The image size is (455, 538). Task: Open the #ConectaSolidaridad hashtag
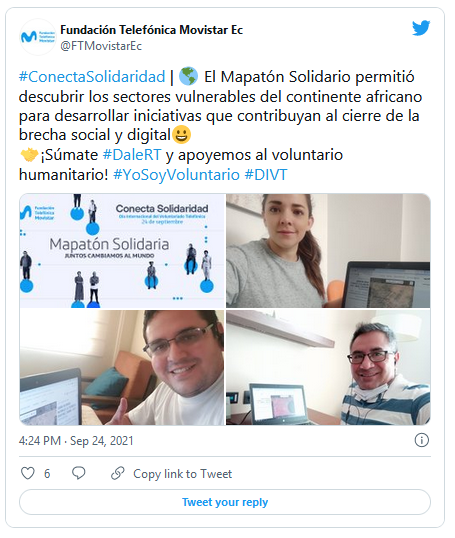pos(92,77)
